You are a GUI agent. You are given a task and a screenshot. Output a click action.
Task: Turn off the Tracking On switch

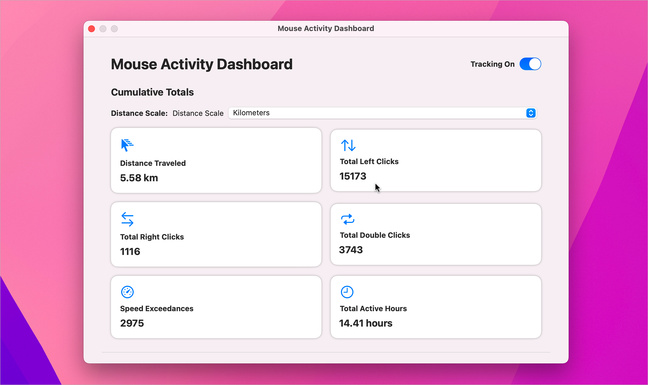tap(530, 64)
